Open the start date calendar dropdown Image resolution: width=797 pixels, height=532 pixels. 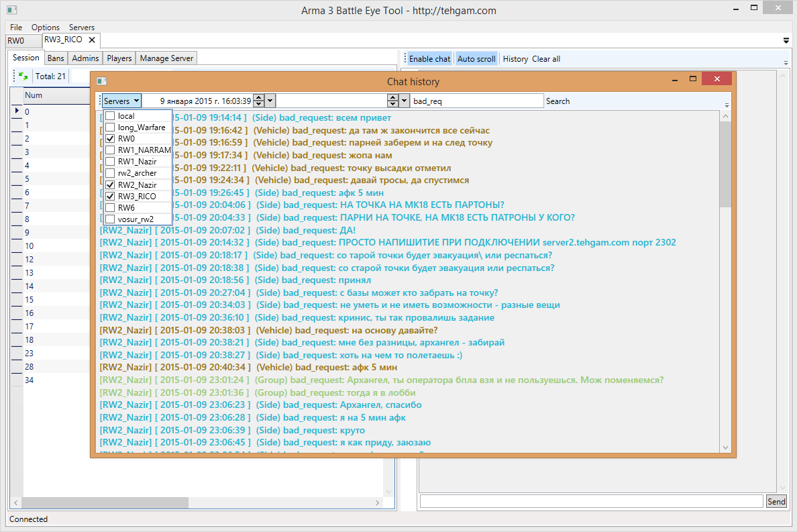(270, 101)
